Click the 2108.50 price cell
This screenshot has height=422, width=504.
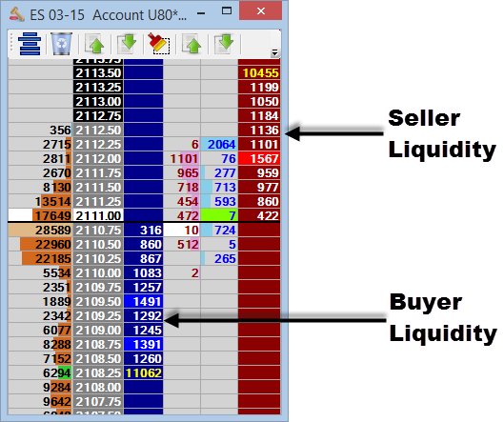pyautogui.click(x=98, y=359)
